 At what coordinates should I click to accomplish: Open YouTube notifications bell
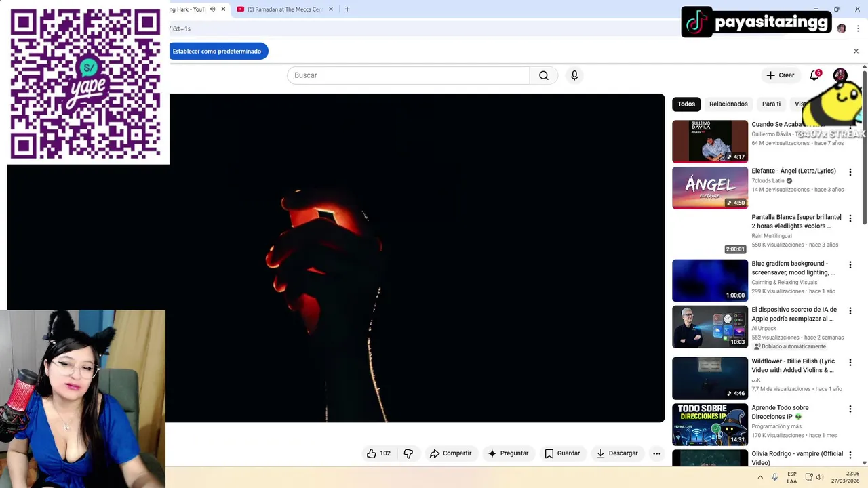(x=815, y=75)
